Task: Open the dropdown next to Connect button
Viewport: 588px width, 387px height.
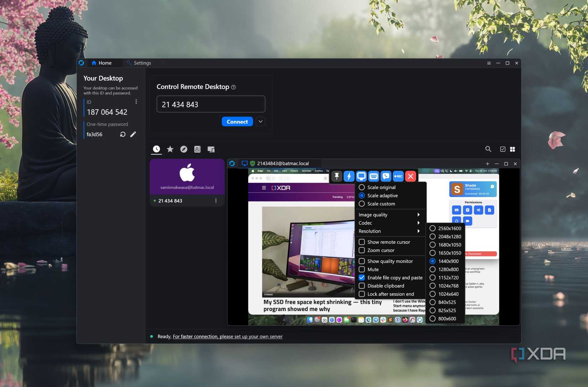Action: (260, 121)
